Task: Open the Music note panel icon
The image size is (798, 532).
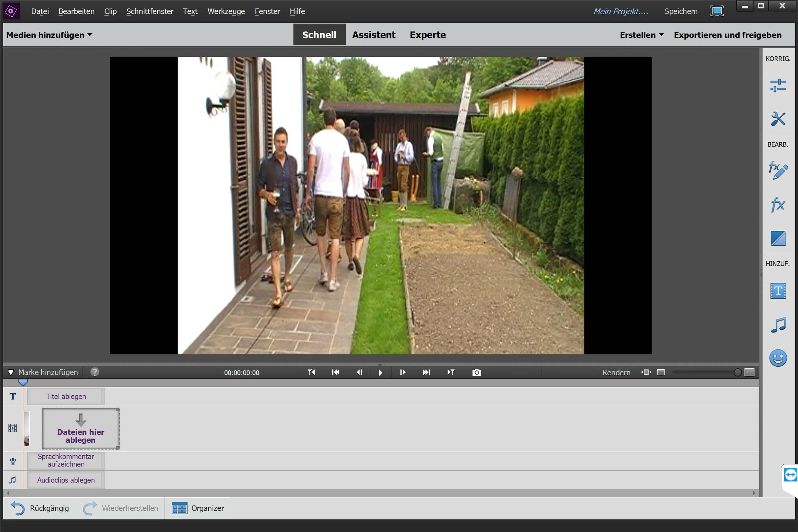Action: tap(778, 325)
